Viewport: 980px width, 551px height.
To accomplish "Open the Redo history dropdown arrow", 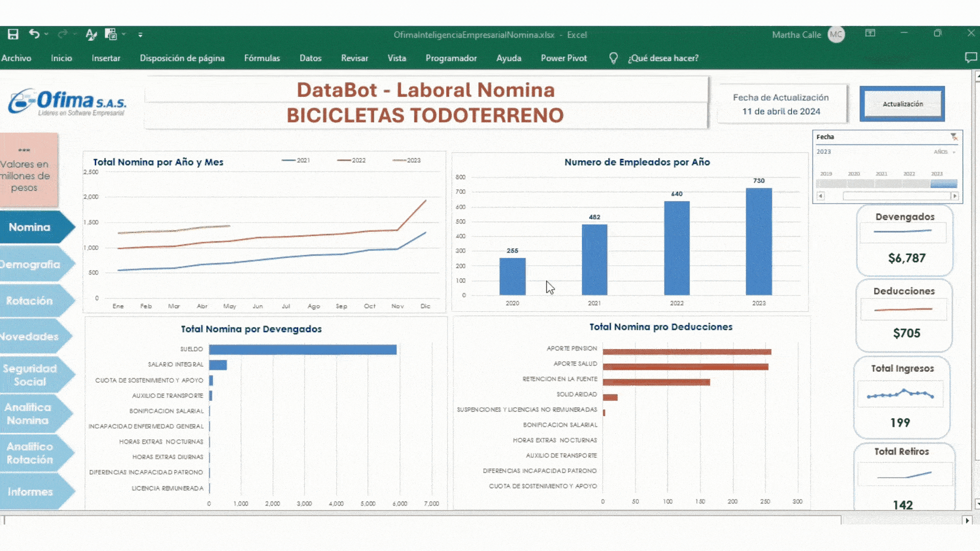I will 75,34.
